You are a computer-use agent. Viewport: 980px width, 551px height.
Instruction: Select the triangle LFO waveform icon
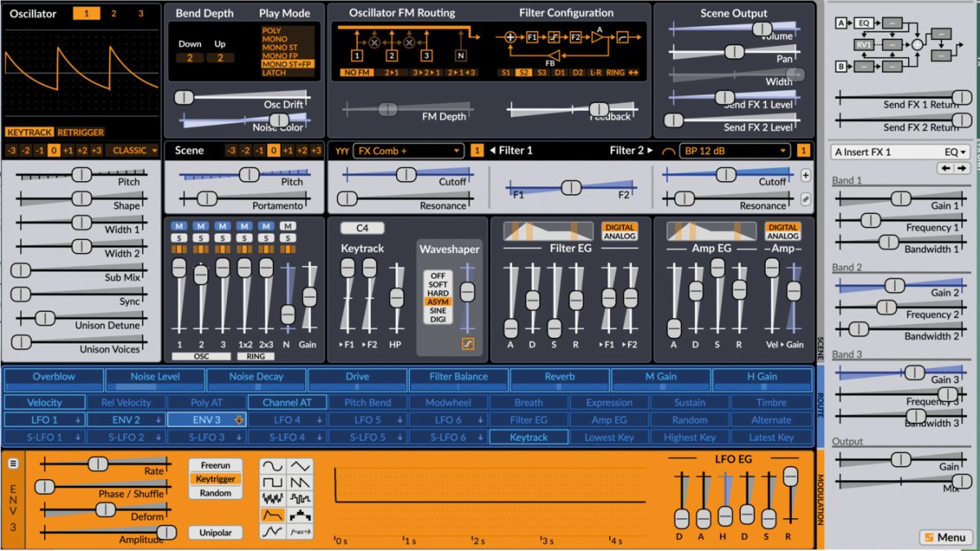pos(300,466)
